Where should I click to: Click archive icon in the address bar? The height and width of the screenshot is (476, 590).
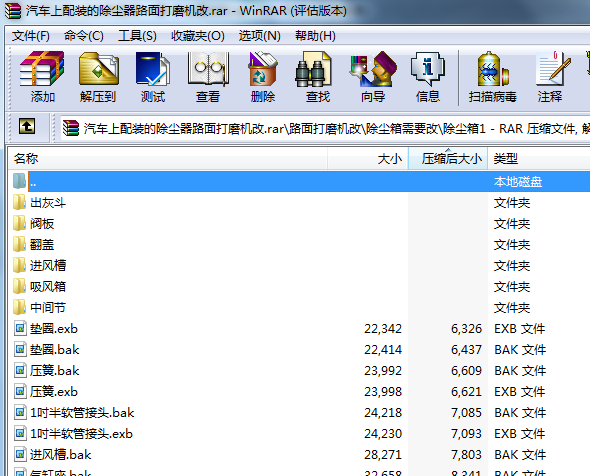click(71, 128)
